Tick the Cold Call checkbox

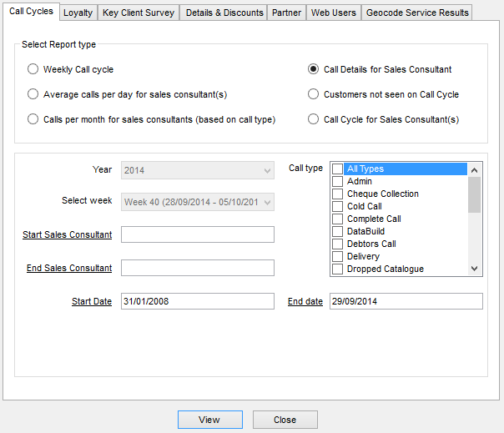coord(337,206)
